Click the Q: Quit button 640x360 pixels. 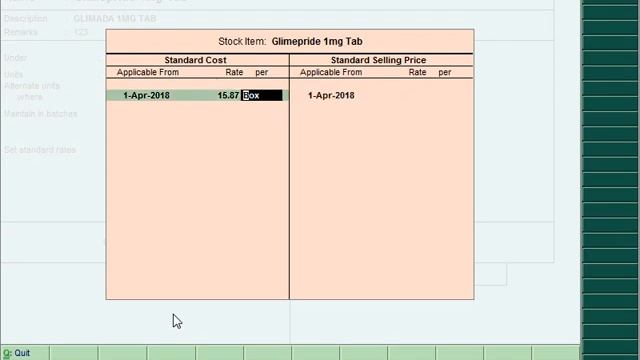pyautogui.click(x=24, y=353)
